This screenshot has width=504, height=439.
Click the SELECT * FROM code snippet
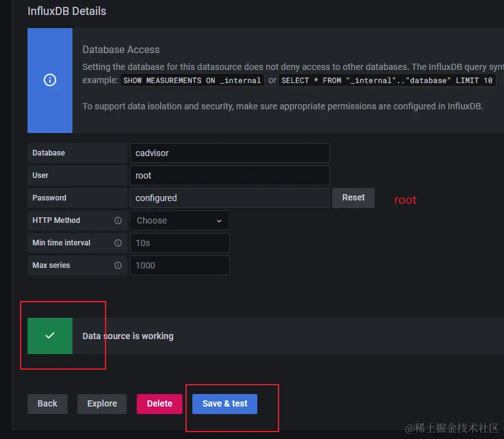click(x=387, y=81)
